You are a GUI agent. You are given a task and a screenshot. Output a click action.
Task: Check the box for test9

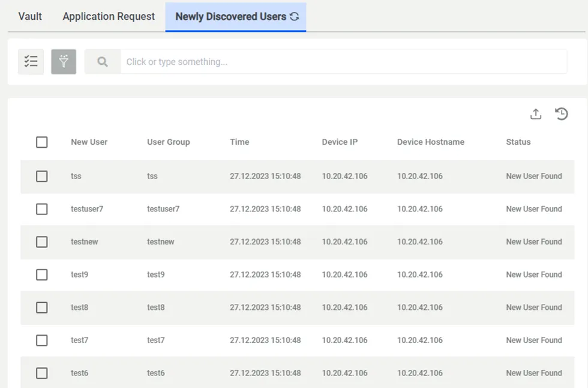click(41, 274)
